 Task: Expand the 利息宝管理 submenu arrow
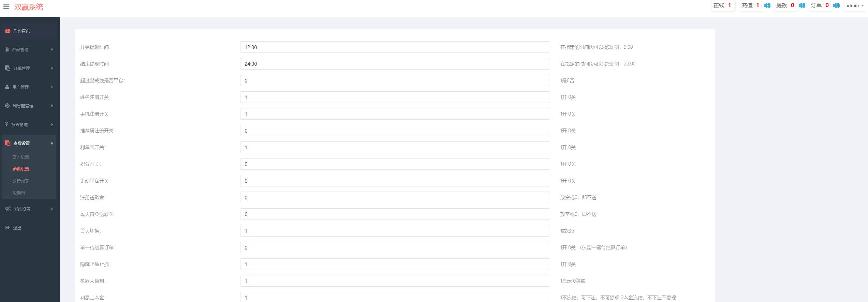52,106
